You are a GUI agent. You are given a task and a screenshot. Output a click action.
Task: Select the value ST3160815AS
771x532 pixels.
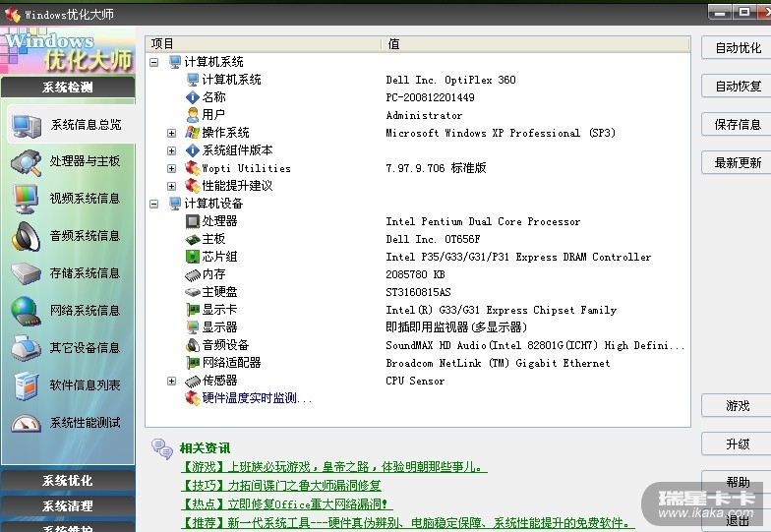[418, 292]
